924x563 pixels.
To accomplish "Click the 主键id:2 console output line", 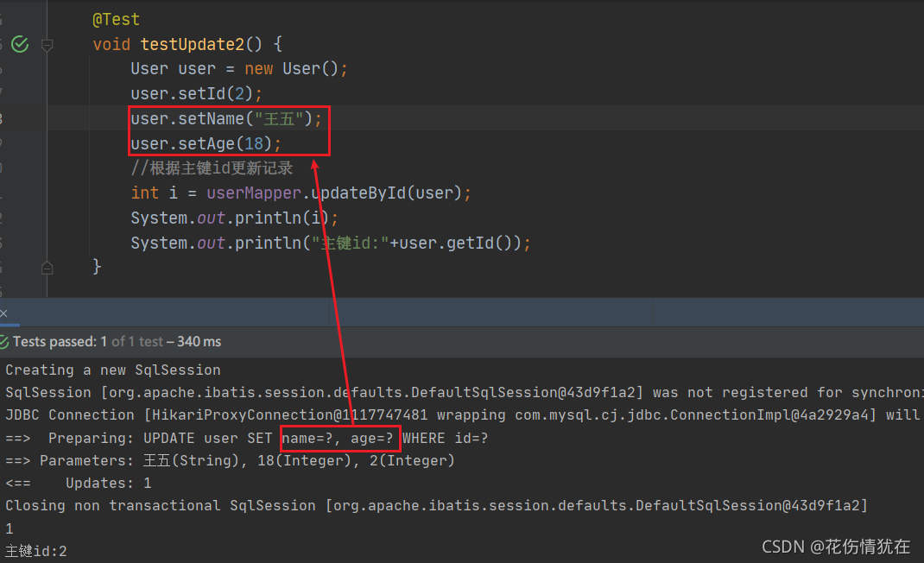I will pyautogui.click(x=36, y=551).
